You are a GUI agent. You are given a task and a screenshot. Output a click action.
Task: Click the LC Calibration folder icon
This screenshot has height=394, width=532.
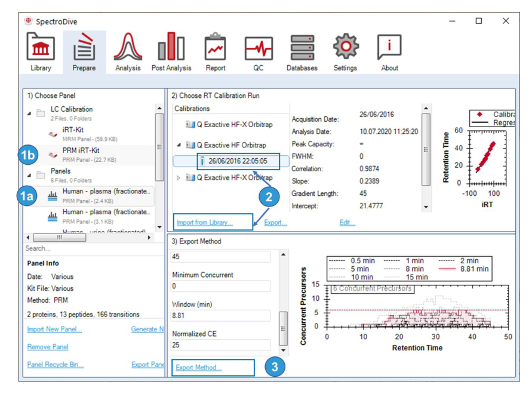point(41,113)
